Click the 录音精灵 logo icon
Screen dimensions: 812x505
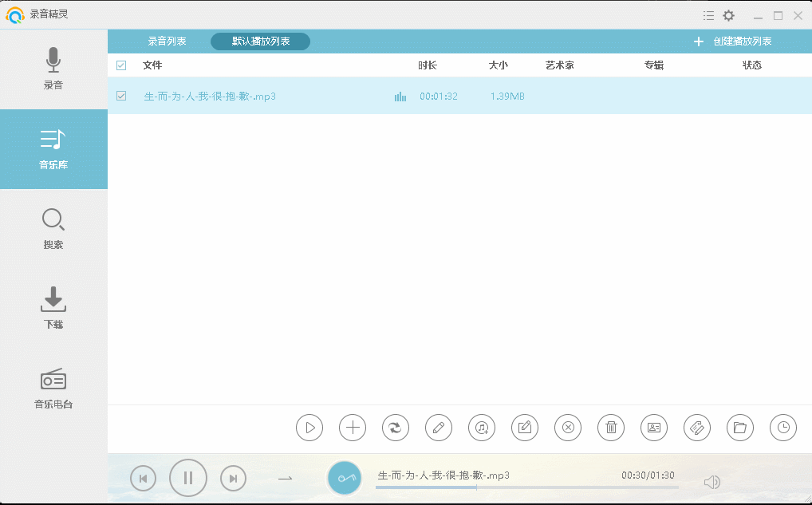[x=15, y=15]
